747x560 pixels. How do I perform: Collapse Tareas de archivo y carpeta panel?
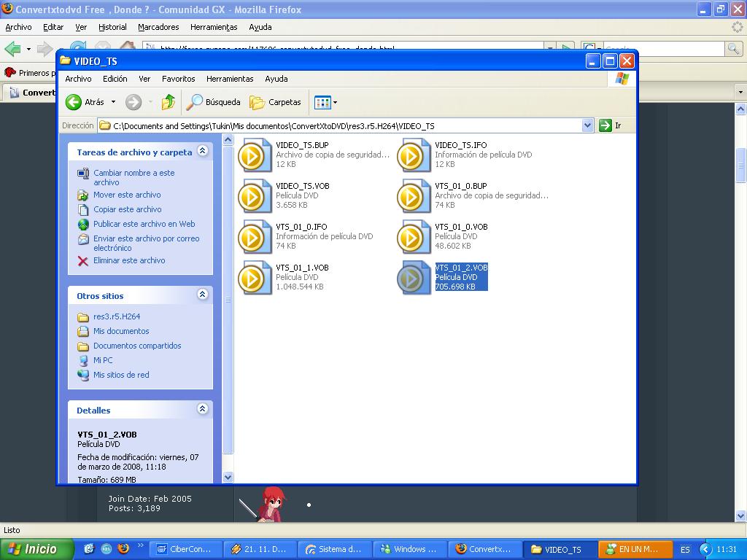point(203,151)
